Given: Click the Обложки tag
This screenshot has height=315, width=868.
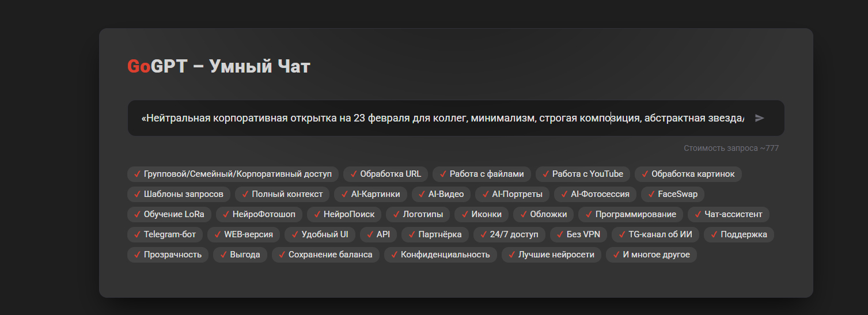Looking at the screenshot, I should pyautogui.click(x=543, y=214).
